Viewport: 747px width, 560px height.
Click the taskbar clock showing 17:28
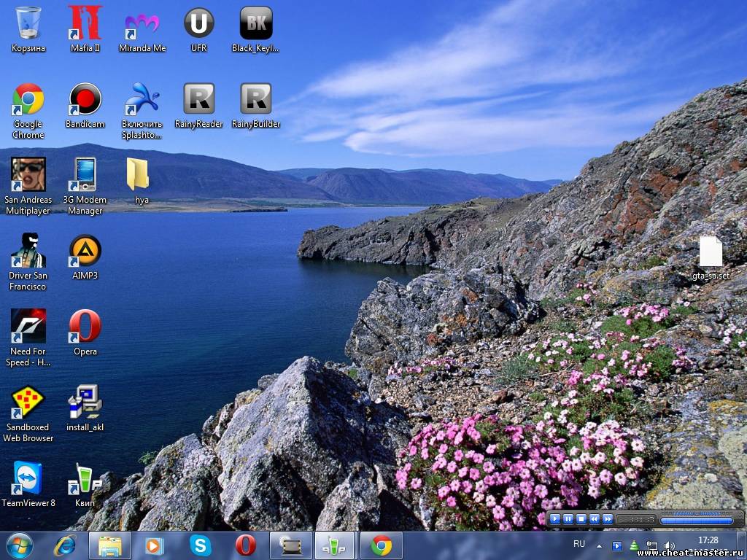pos(708,540)
